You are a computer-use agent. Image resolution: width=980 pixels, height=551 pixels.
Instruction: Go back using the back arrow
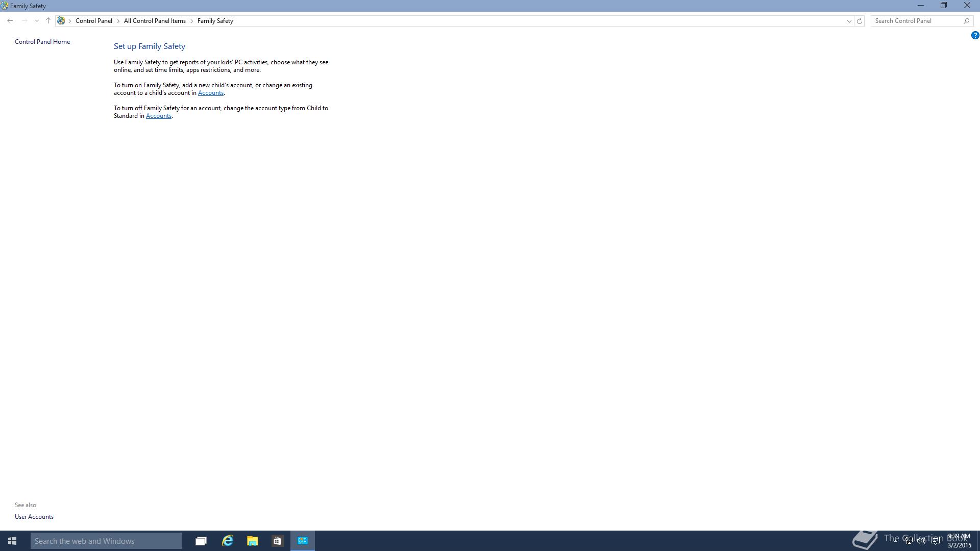(x=10, y=21)
